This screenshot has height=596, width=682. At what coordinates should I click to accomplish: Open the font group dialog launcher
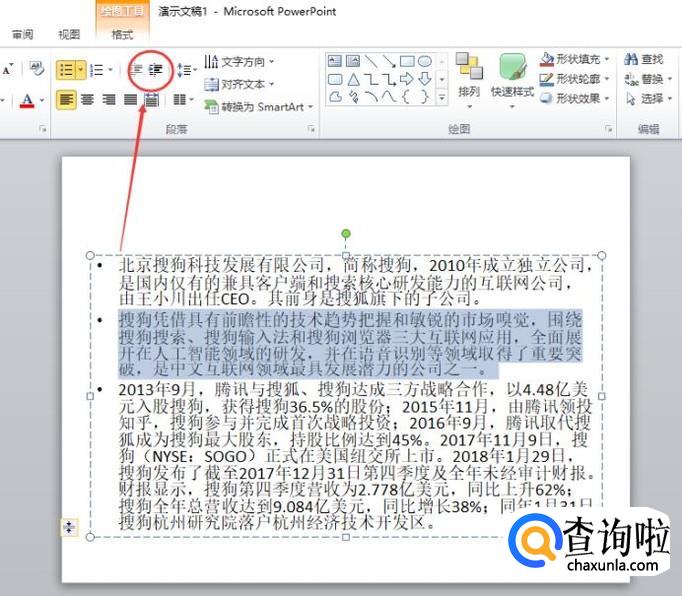pyautogui.click(x=43, y=129)
